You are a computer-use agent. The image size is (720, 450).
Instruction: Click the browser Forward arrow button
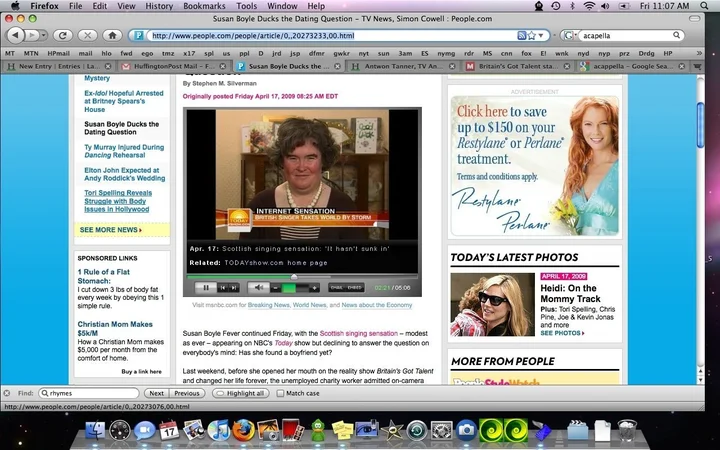(31, 35)
